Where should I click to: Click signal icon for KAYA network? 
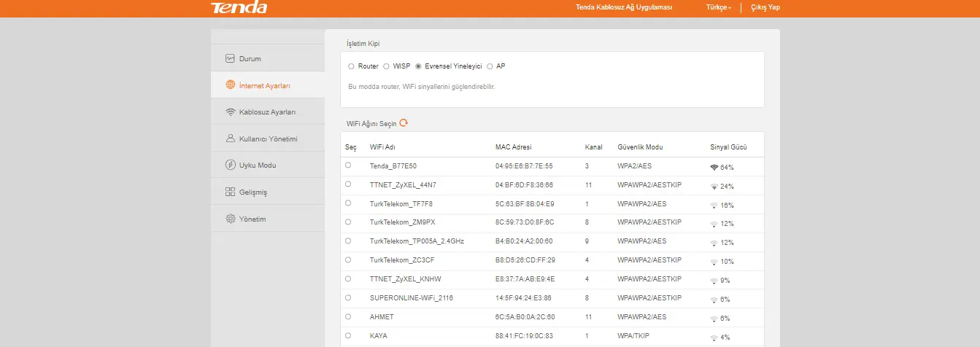714,337
